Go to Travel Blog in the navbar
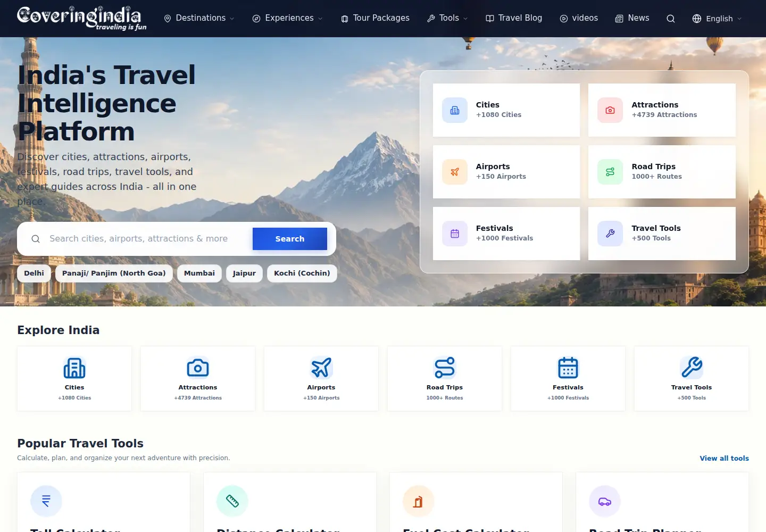Screen dimensions: 766x532 coord(514,18)
